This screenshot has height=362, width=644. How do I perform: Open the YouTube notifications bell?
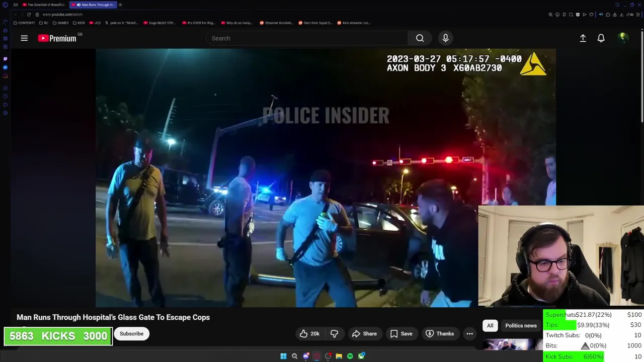tap(601, 38)
